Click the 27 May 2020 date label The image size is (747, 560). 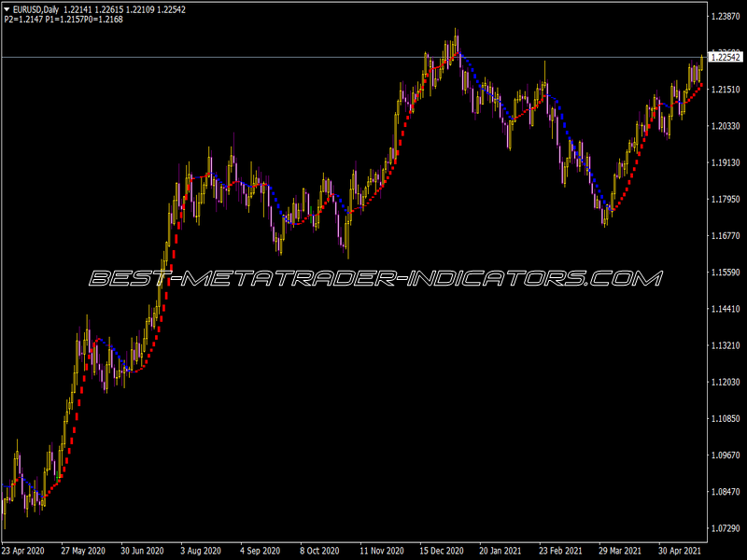point(83,551)
